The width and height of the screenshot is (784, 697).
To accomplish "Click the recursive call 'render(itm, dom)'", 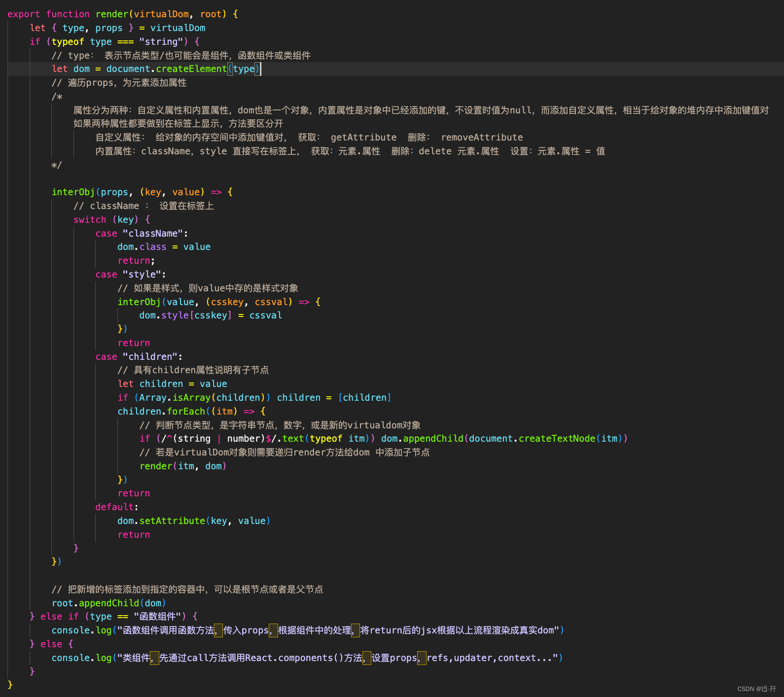I will click(183, 466).
